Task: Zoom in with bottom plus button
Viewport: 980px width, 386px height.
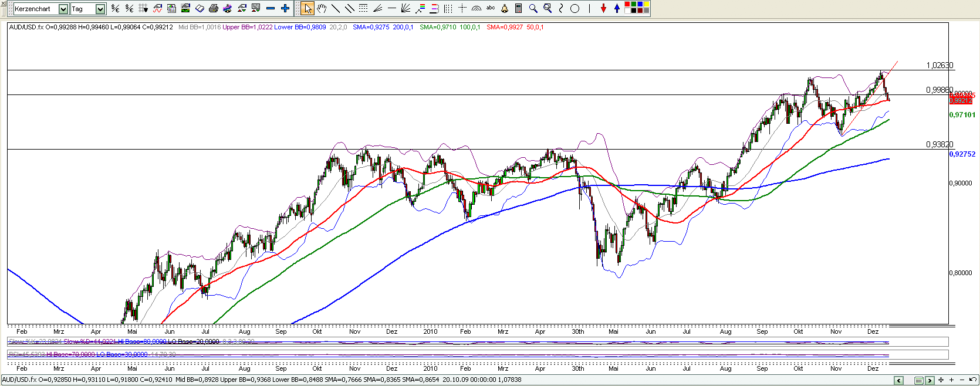Action: [x=952, y=380]
